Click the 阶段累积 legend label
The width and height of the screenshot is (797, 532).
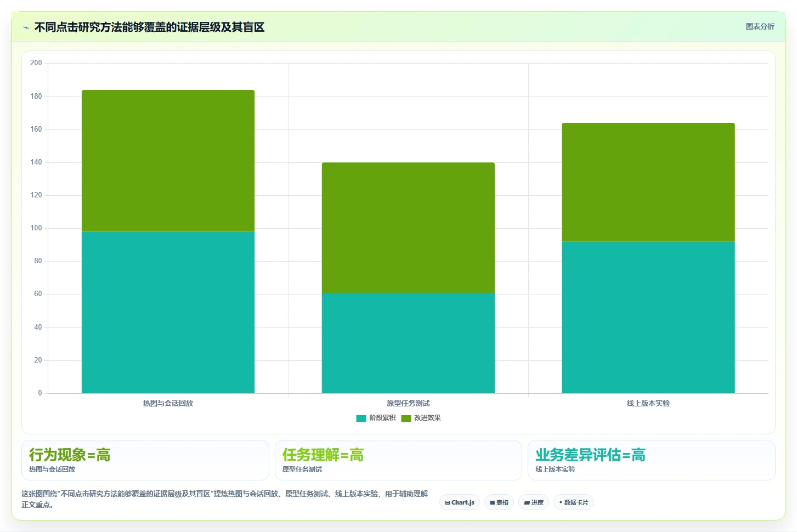382,418
